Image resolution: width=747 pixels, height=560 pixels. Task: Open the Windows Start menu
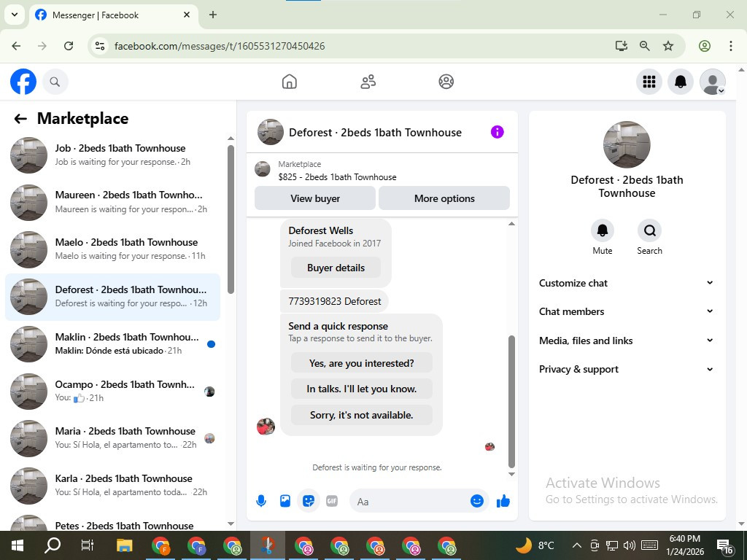click(18, 545)
